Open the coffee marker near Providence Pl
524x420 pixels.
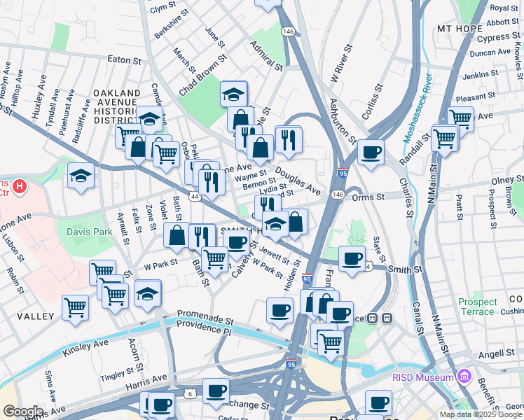(x=280, y=309)
